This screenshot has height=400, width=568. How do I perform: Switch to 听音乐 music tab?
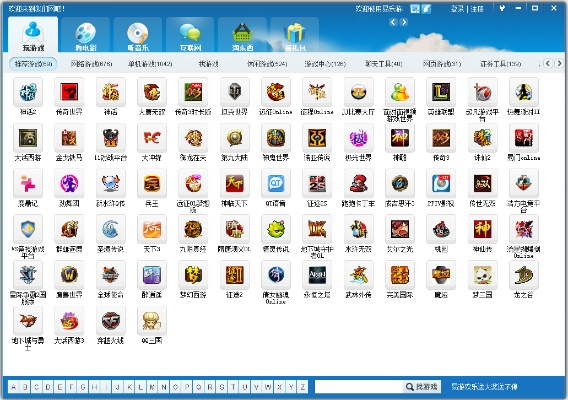coord(138,35)
